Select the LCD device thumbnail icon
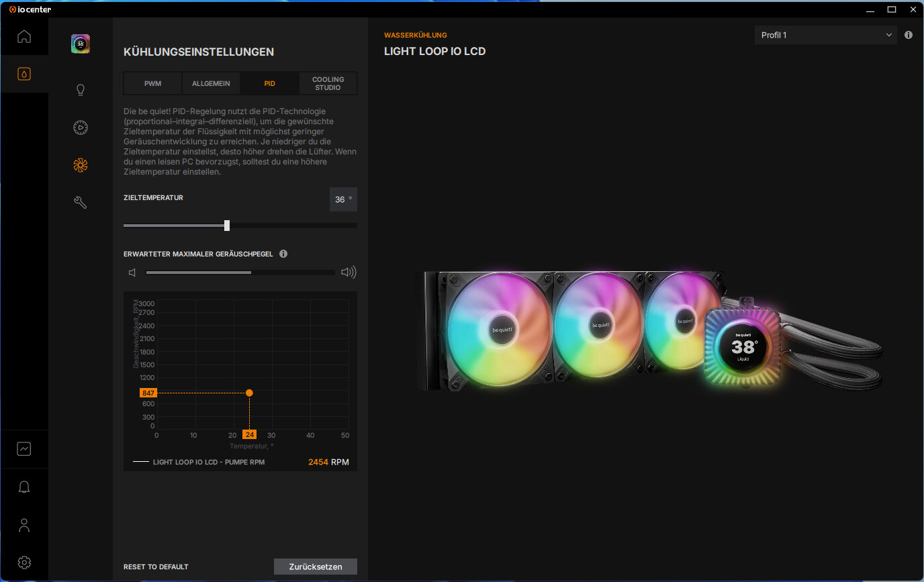This screenshot has width=924, height=582. [81, 44]
